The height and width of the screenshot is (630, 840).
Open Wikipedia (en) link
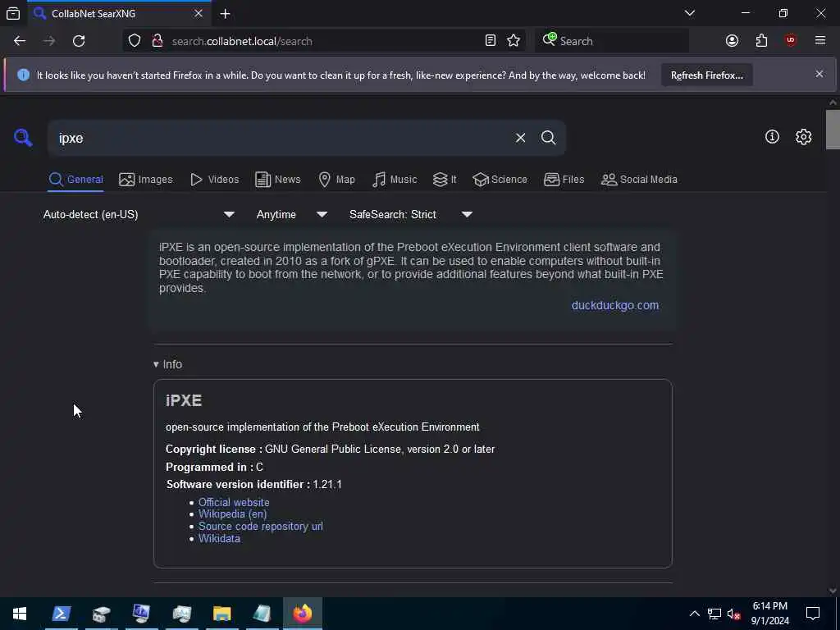(x=232, y=514)
